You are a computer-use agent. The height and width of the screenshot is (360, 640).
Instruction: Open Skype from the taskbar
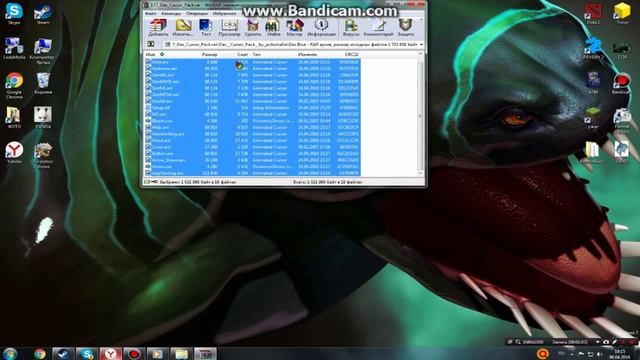pos(87,353)
